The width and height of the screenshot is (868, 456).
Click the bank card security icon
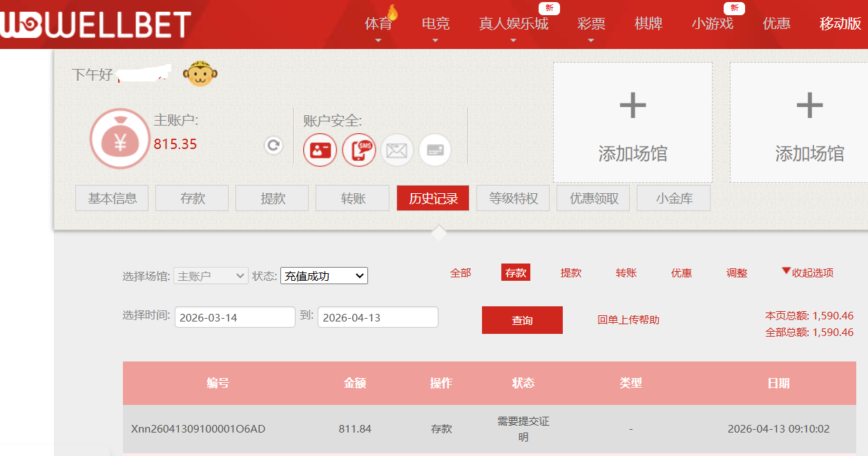(435, 150)
